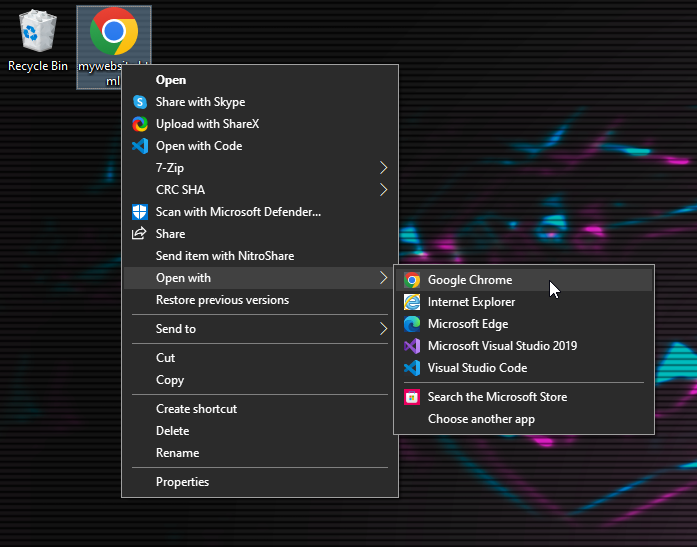Expand the Open with submenu arrow
The width and height of the screenshot is (697, 547).
[x=384, y=278]
